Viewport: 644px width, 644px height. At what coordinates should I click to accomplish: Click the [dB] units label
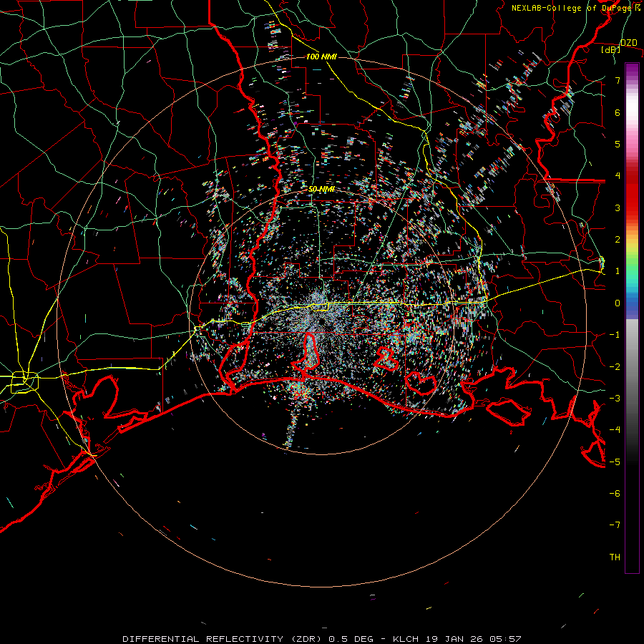coord(610,49)
